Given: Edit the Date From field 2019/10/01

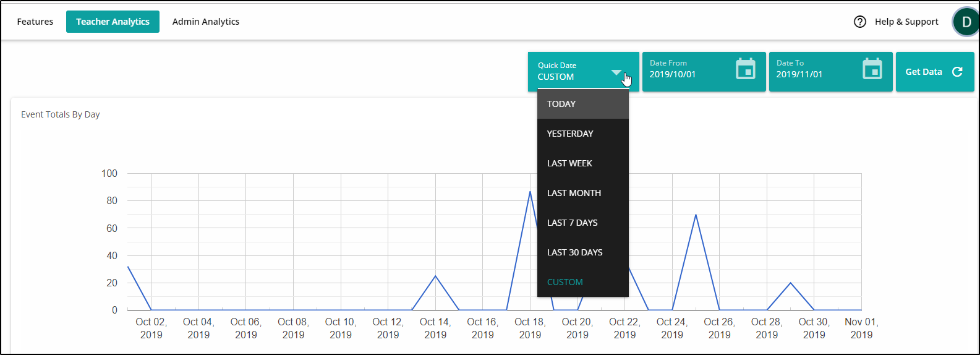Looking at the screenshot, I should tap(704, 72).
